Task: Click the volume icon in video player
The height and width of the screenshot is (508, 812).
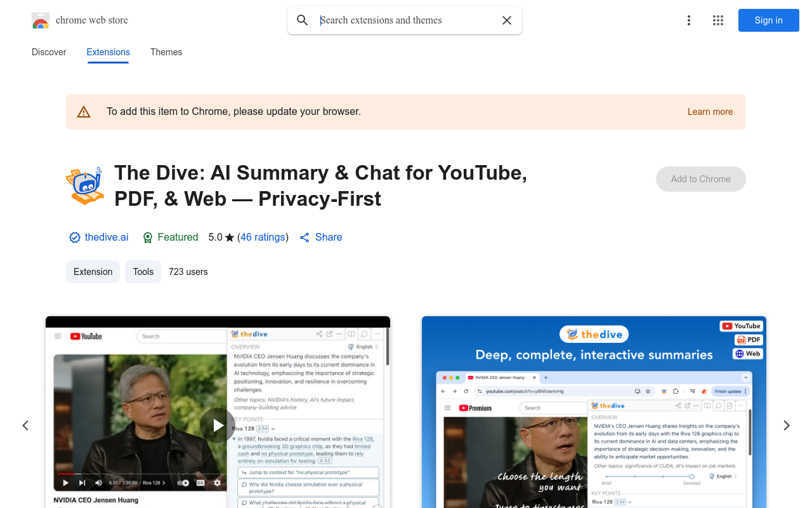Action: 98,483
